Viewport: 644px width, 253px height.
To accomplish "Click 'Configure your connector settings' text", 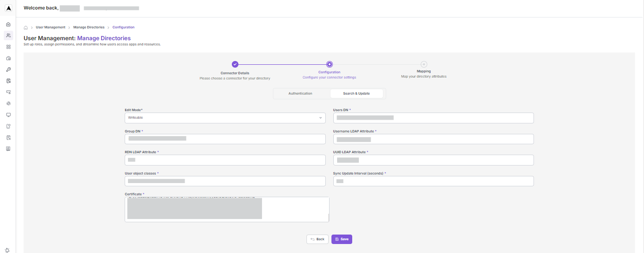I will coord(329,77).
